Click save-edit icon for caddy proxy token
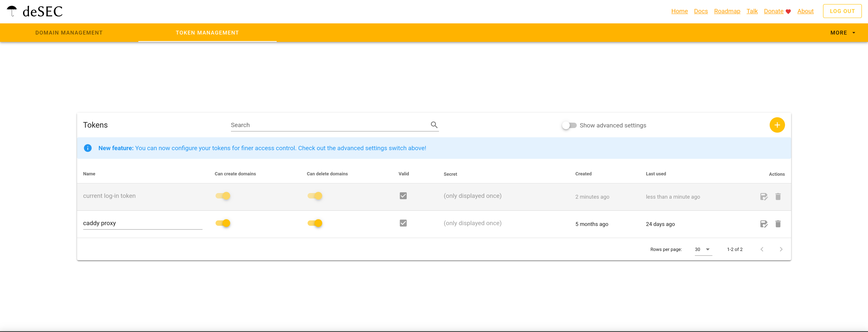The width and height of the screenshot is (868, 332). pyautogui.click(x=764, y=224)
